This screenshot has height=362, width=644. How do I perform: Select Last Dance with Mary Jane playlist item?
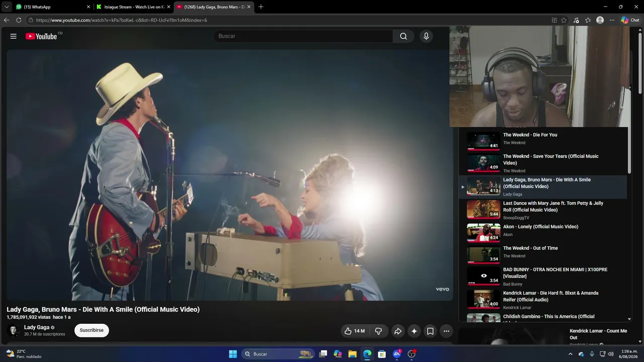(x=543, y=210)
